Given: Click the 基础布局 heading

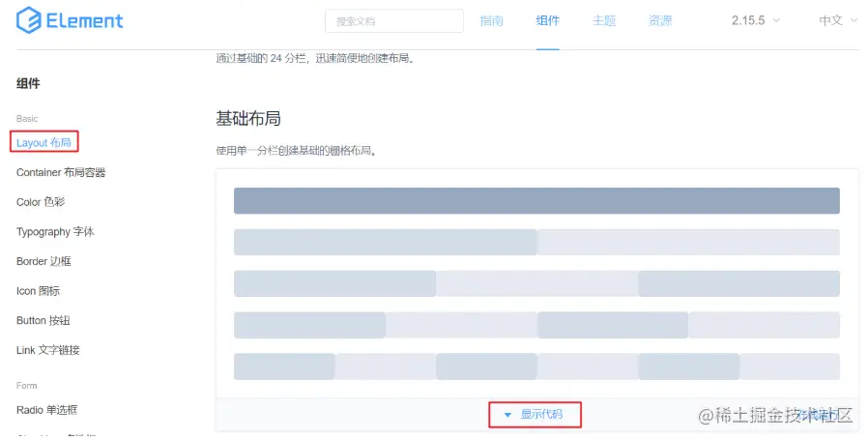Looking at the screenshot, I should [x=248, y=119].
